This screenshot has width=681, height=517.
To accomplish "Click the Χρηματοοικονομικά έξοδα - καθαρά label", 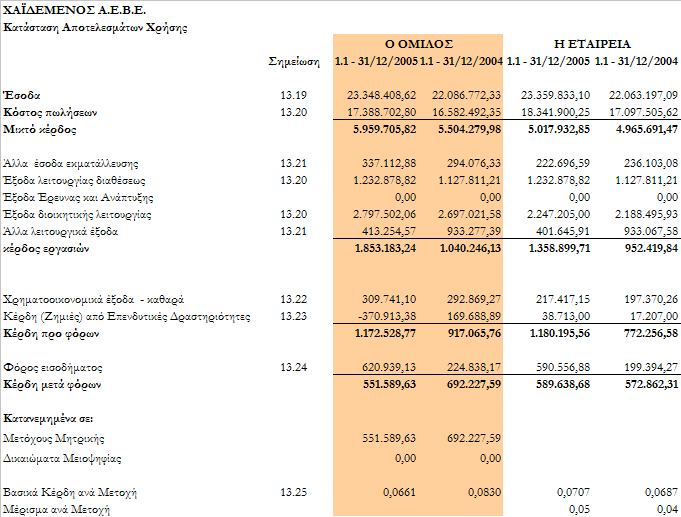I will (x=93, y=300).
